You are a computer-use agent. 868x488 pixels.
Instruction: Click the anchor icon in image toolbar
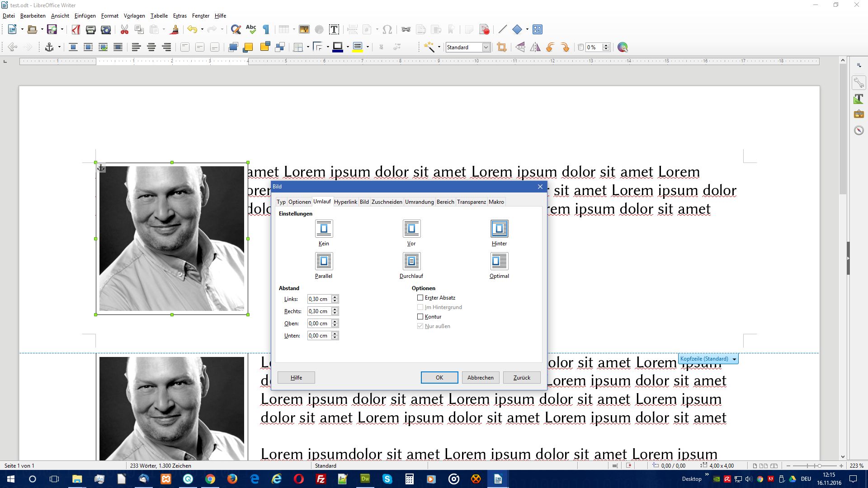49,47
